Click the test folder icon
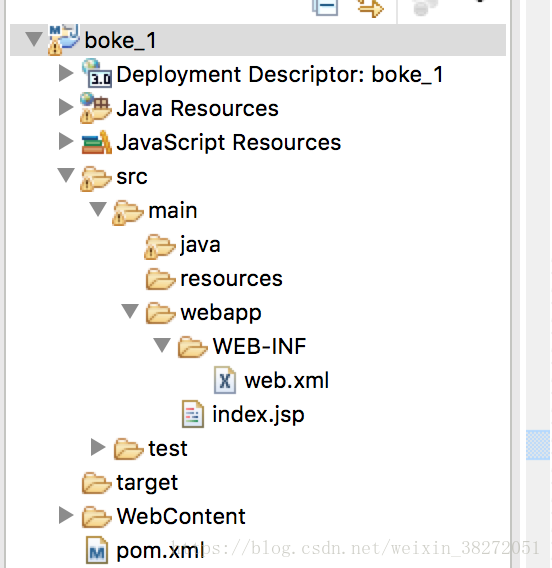This screenshot has width=552, height=568. tap(129, 449)
